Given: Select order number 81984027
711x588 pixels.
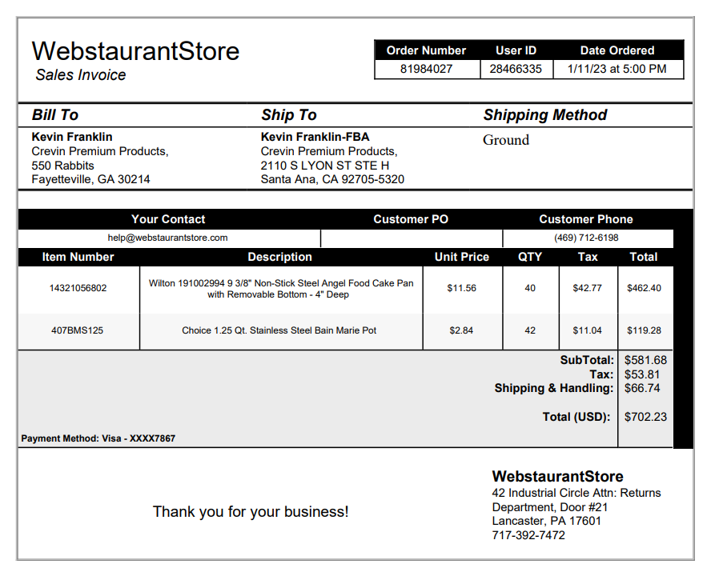Looking at the screenshot, I should pos(426,69).
